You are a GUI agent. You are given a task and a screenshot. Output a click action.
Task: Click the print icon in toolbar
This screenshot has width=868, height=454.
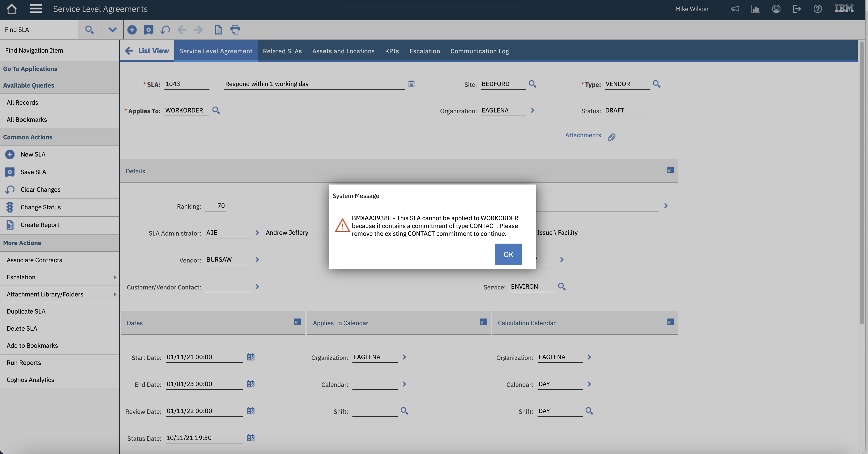tap(235, 30)
